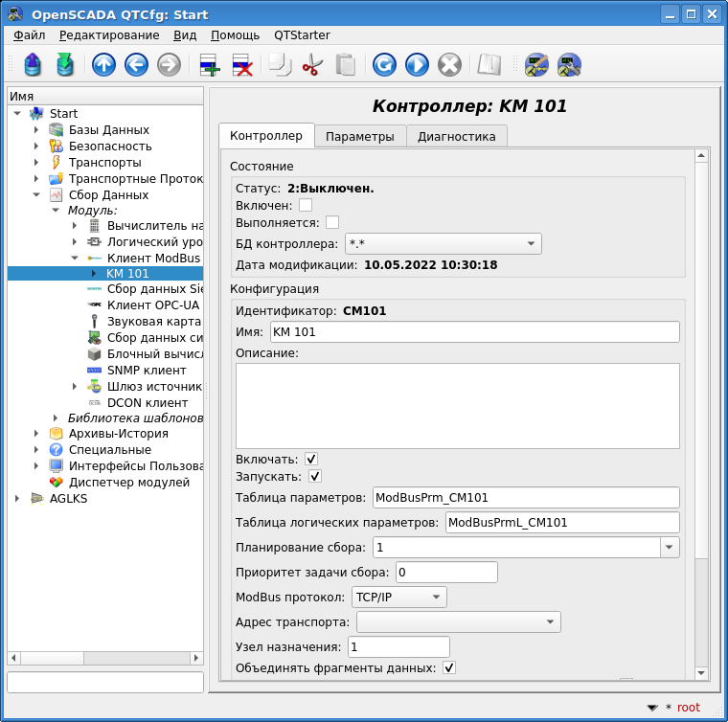
Task: Collapse the Start tree root
Action: coord(17,113)
